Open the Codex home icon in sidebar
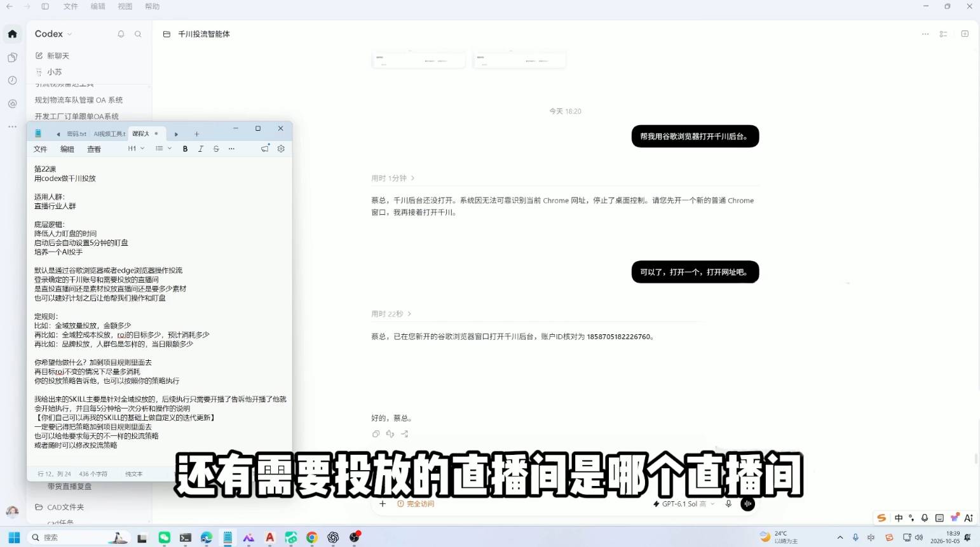980x547 pixels. 12,34
